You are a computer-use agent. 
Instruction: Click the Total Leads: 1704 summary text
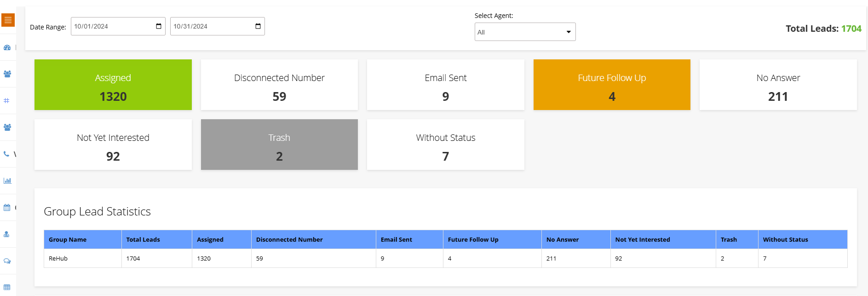tap(823, 29)
